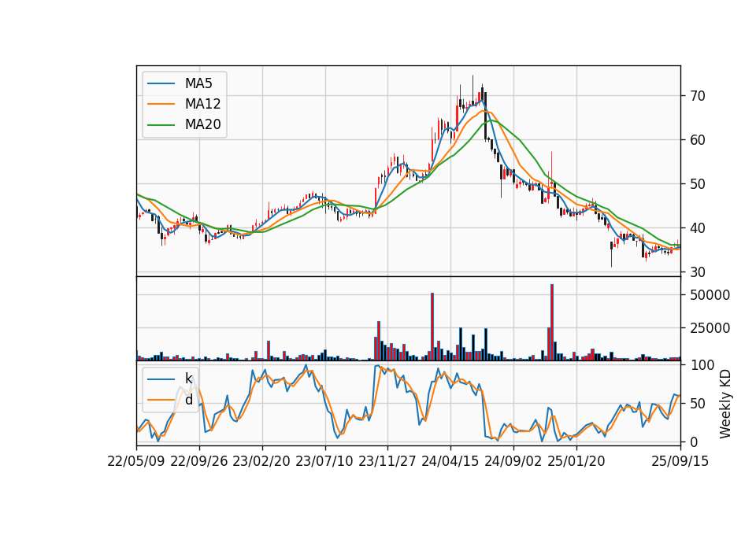Click the MA20 legend label

tap(202, 125)
